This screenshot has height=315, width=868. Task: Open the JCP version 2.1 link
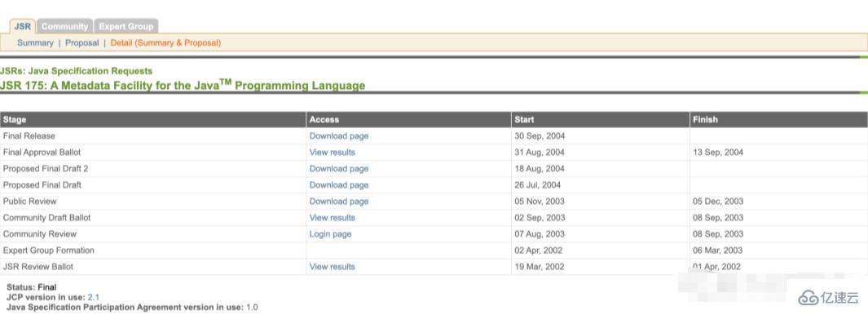(x=94, y=297)
